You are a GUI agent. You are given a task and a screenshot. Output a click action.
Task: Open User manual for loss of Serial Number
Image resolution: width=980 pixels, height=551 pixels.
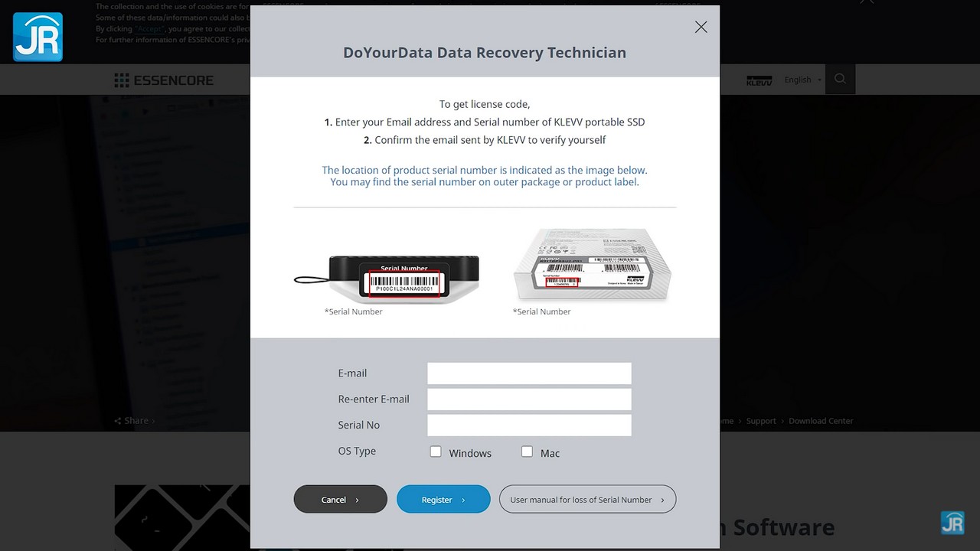pos(587,499)
